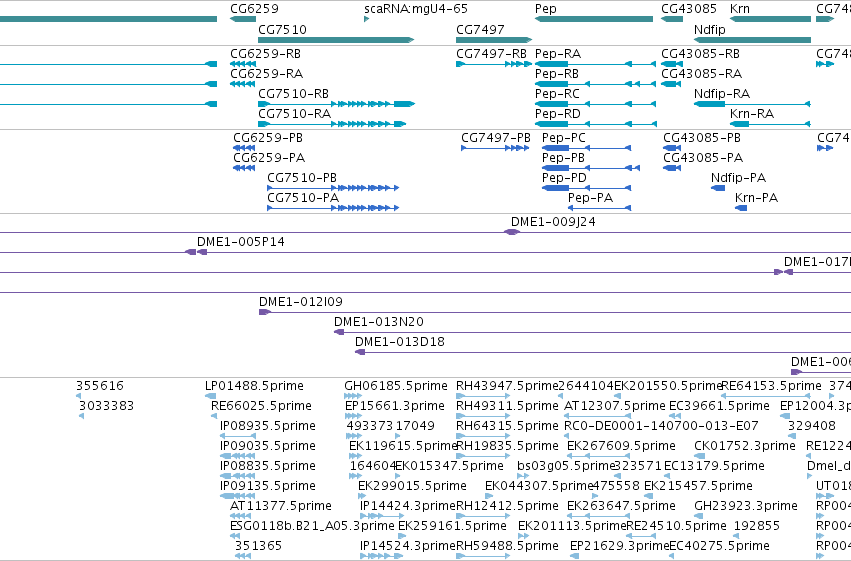Select the CG7497 gene label

coord(480,29)
